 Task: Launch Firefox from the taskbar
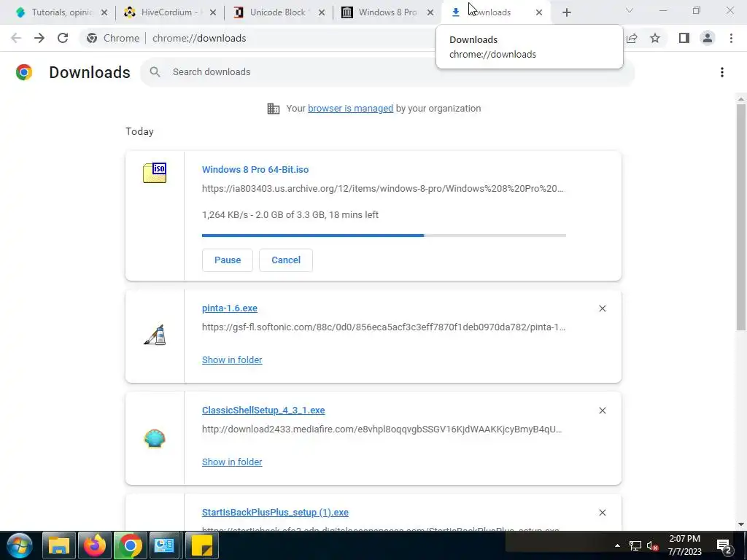(x=94, y=545)
